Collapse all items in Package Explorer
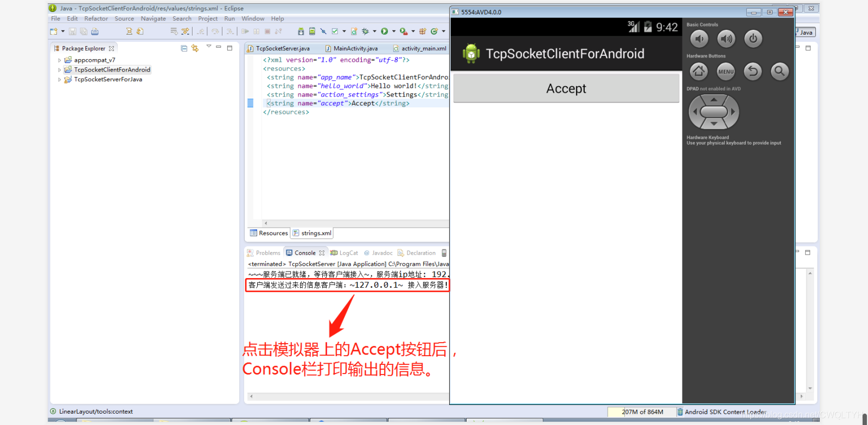This screenshot has width=868, height=425. tap(184, 48)
